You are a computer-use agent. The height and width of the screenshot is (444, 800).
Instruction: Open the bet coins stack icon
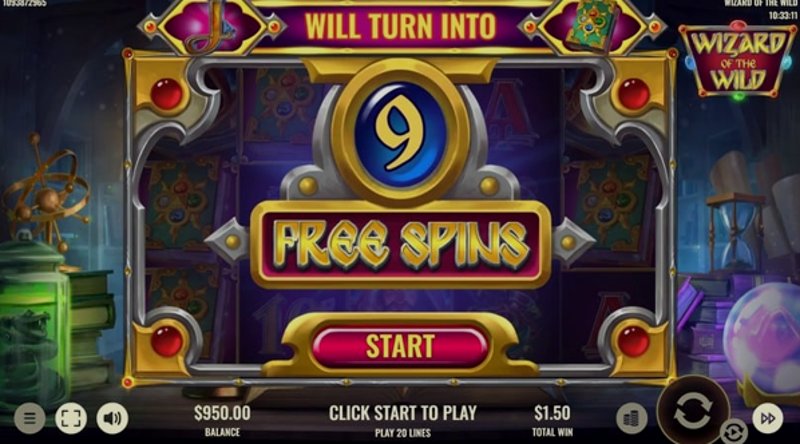click(x=632, y=418)
